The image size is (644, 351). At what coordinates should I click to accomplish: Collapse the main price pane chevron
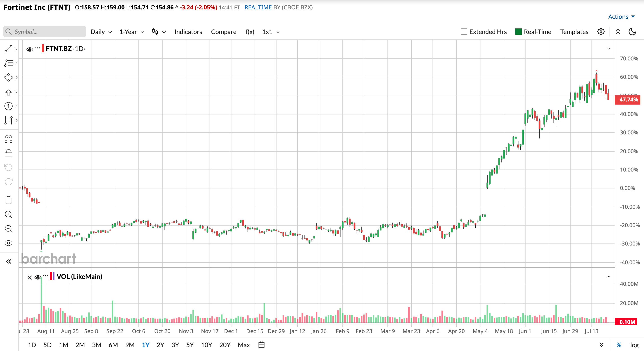(x=609, y=49)
